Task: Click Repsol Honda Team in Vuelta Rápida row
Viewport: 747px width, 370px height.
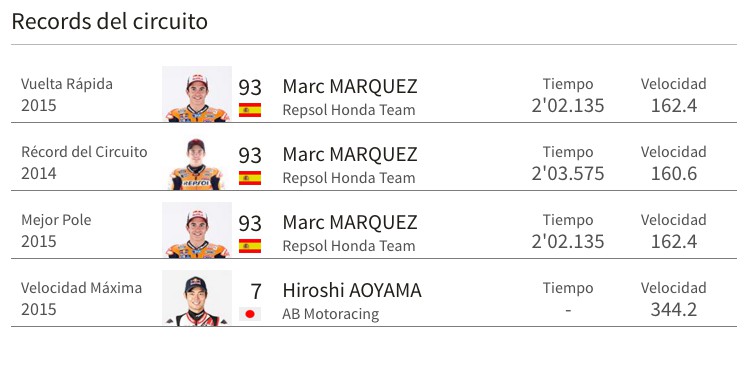Action: point(349,110)
